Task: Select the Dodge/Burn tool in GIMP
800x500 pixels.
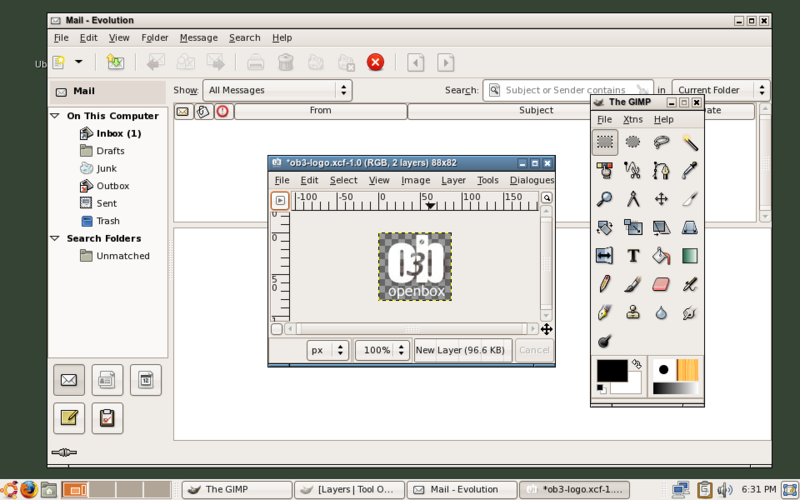Action: 605,341
